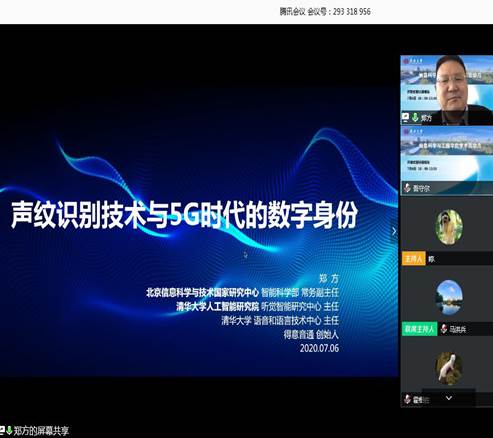Click the orange 主持人 badge

(x=414, y=259)
